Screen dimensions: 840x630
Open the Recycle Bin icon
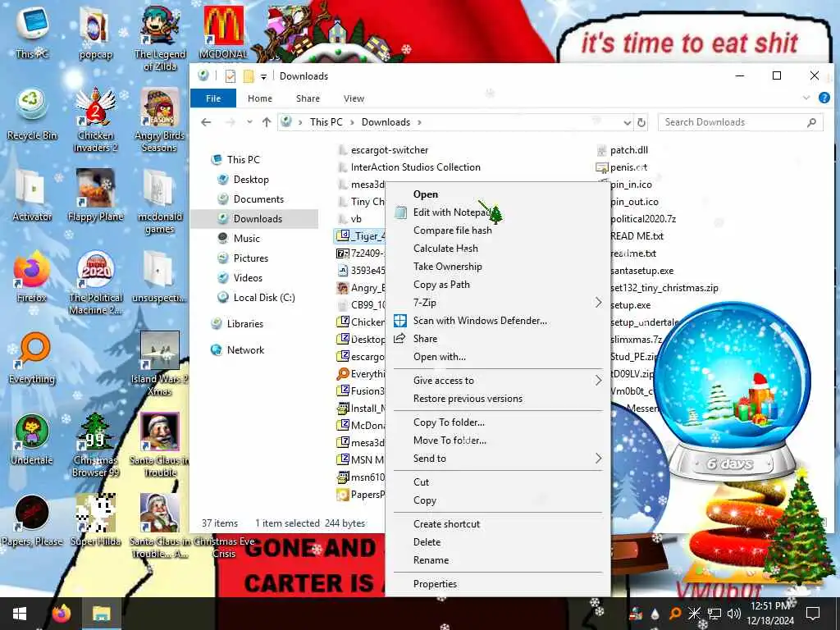click(x=32, y=113)
